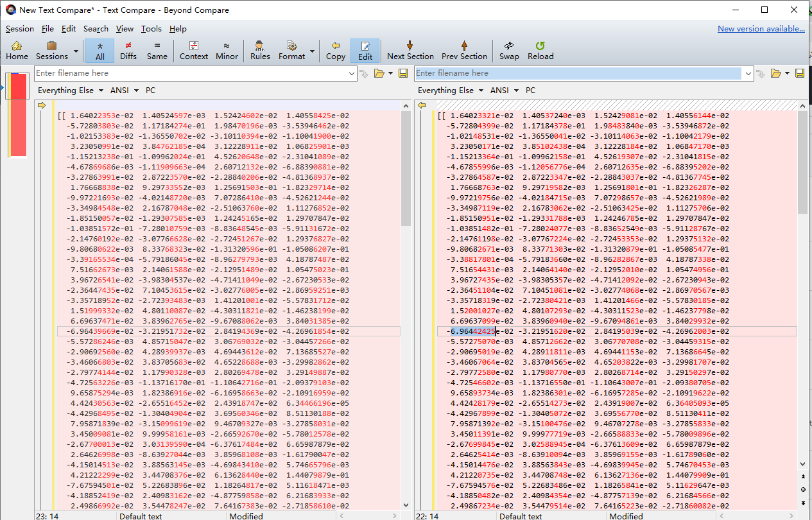Click the New version available link

pos(761,28)
